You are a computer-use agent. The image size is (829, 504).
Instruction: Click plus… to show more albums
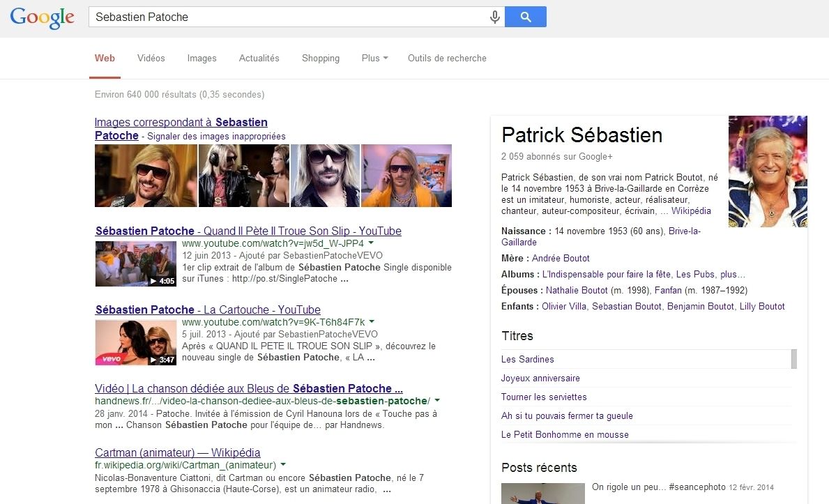[x=733, y=275]
